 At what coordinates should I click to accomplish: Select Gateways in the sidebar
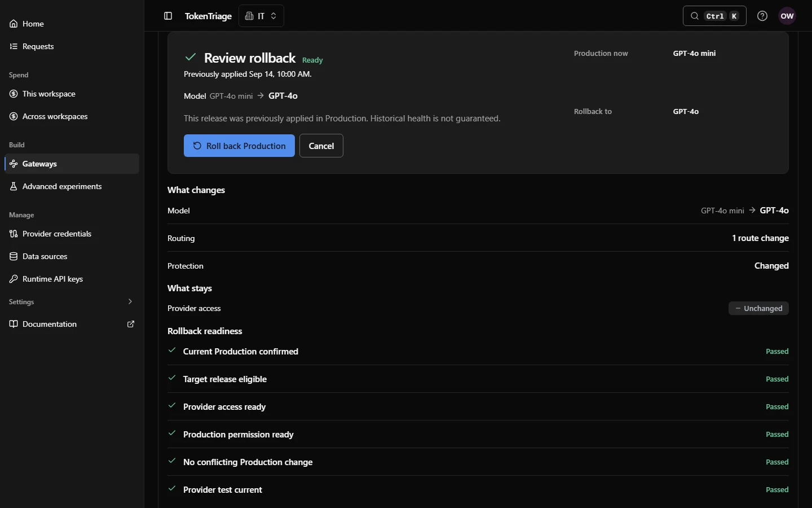71,164
